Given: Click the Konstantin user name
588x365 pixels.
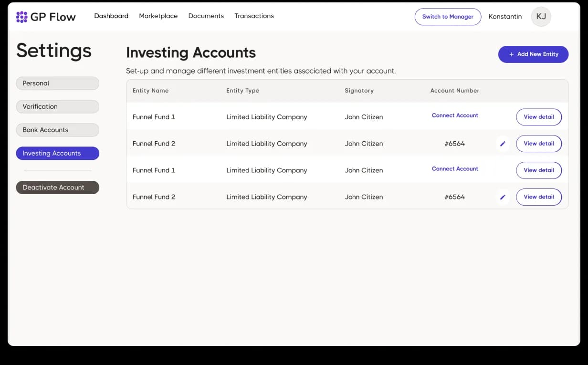Looking at the screenshot, I should click(505, 17).
